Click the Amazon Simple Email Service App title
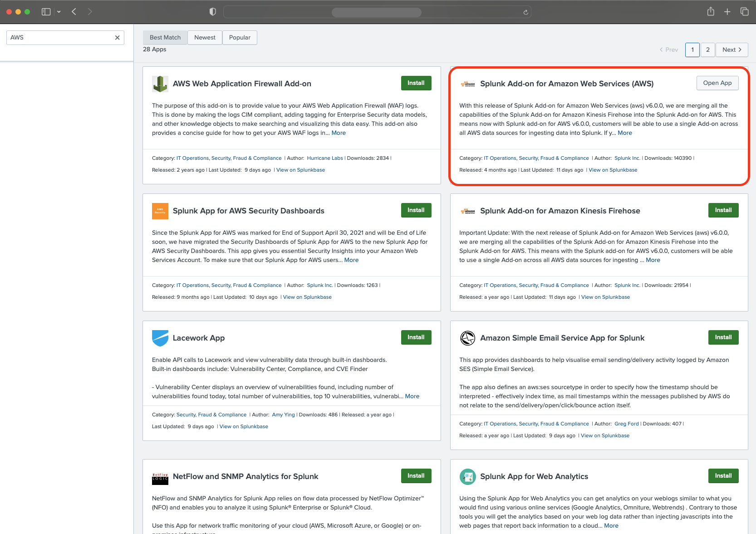The width and height of the screenshot is (756, 534). 562,338
